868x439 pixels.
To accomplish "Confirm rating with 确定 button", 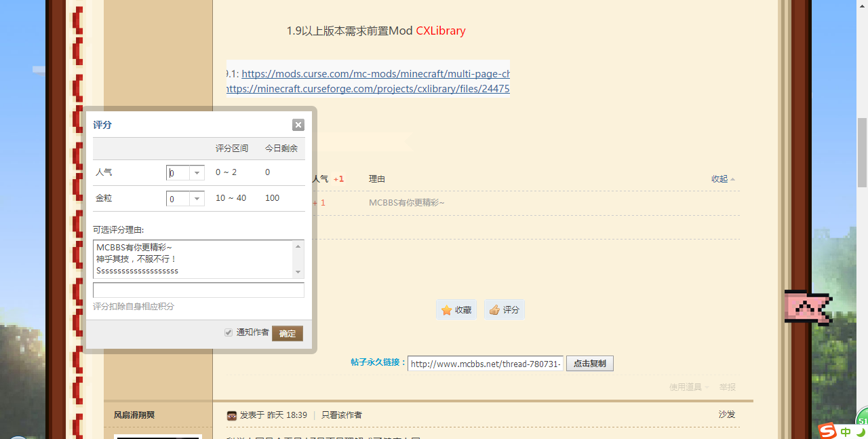I will click(288, 333).
